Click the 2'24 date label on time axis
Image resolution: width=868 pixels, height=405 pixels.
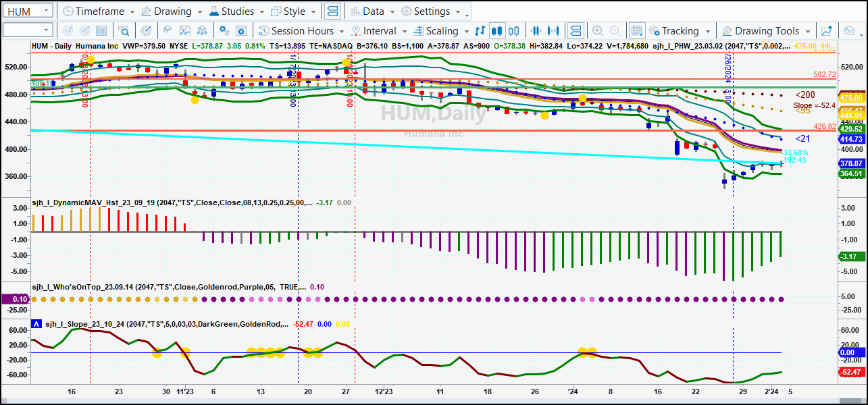pos(772,391)
